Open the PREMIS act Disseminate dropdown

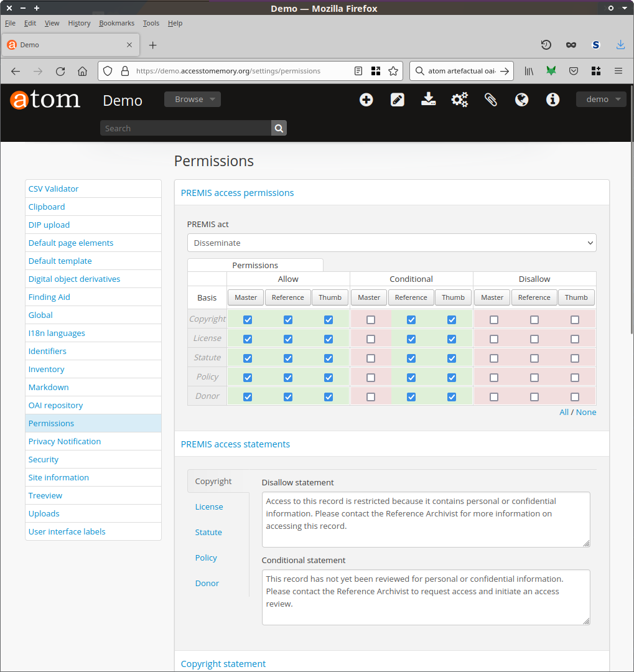391,243
